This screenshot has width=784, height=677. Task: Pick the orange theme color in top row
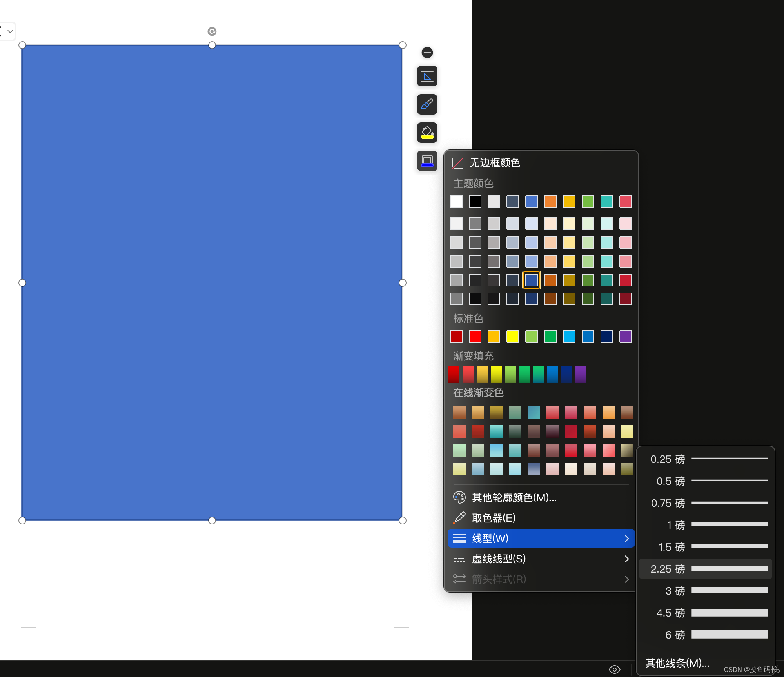(550, 202)
